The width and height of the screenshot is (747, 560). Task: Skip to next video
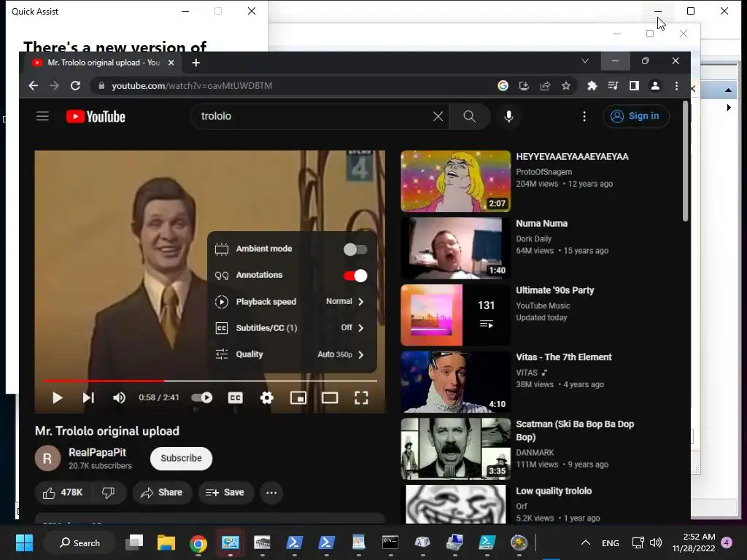[x=88, y=397]
